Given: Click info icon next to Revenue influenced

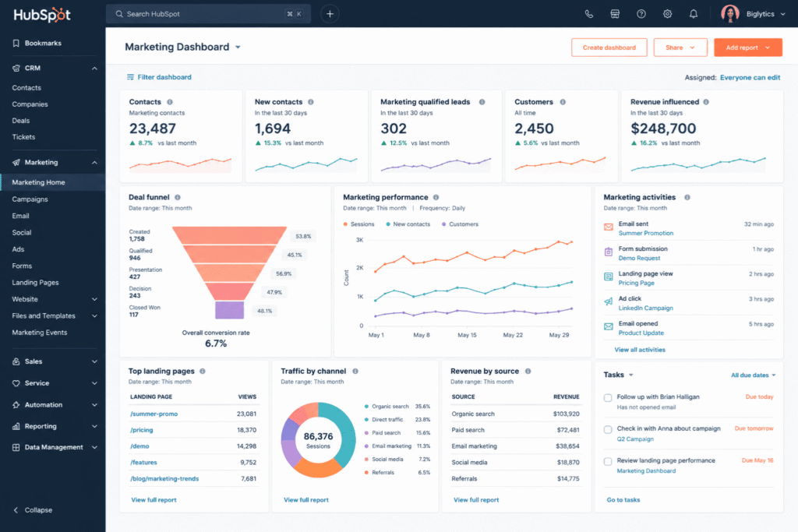Looking at the screenshot, I should [x=706, y=102].
